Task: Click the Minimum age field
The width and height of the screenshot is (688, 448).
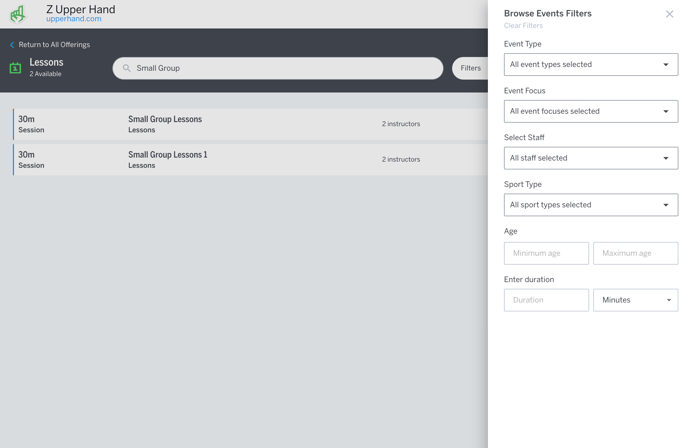Action: click(x=546, y=253)
